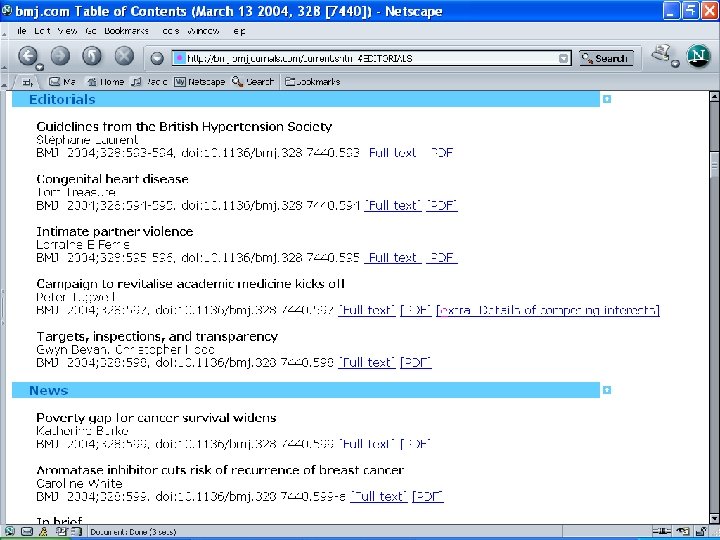
Task: Click My Netscape on the personal toolbar
Action: point(199,82)
